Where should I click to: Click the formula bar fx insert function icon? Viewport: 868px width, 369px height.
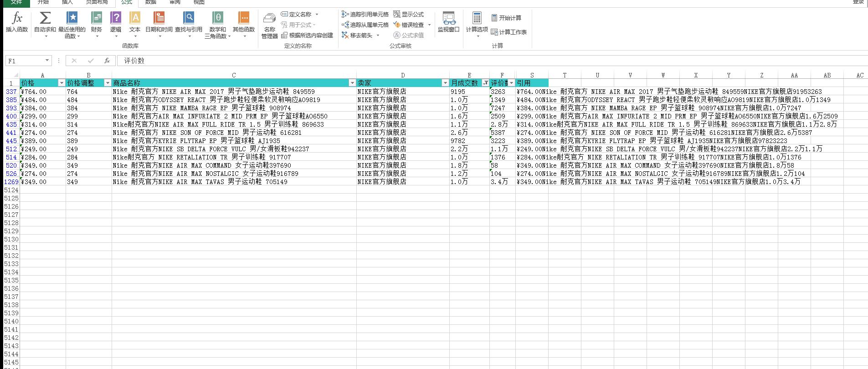[107, 61]
